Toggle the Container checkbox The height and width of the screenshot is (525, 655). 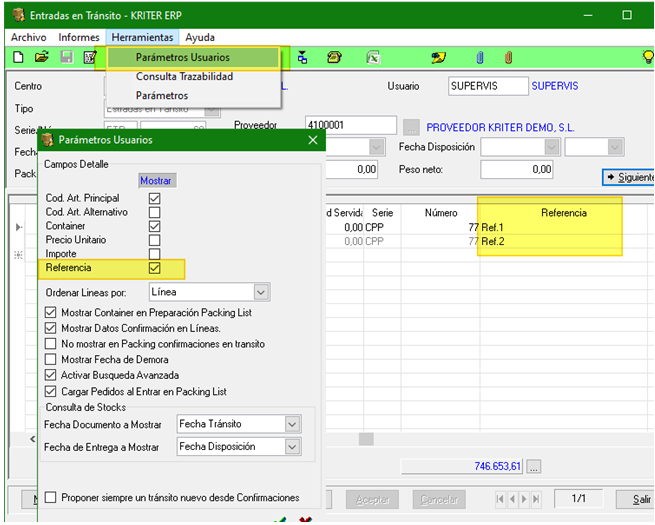(x=155, y=226)
